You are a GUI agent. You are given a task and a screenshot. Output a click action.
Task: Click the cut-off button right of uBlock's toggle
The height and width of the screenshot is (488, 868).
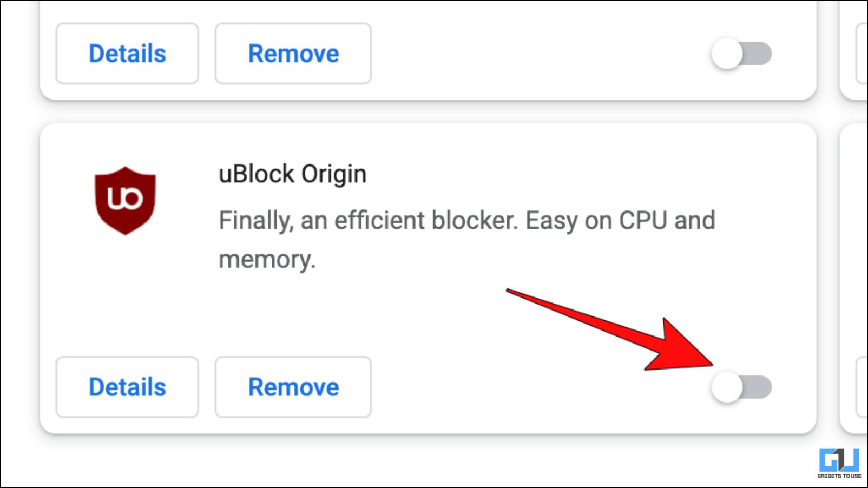[862, 387]
